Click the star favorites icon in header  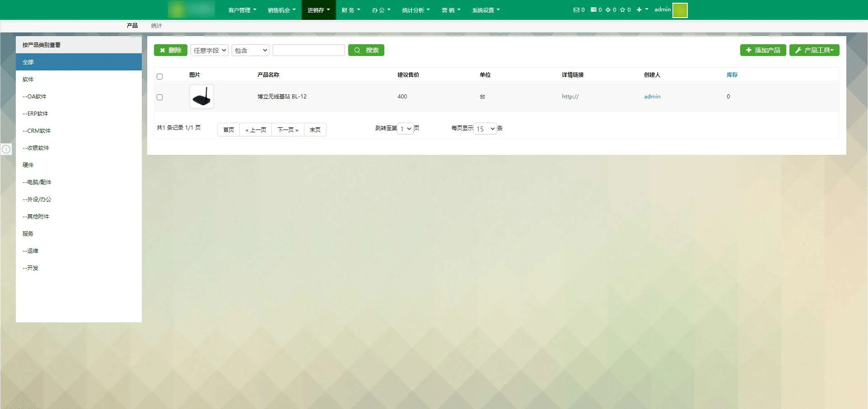(x=622, y=10)
